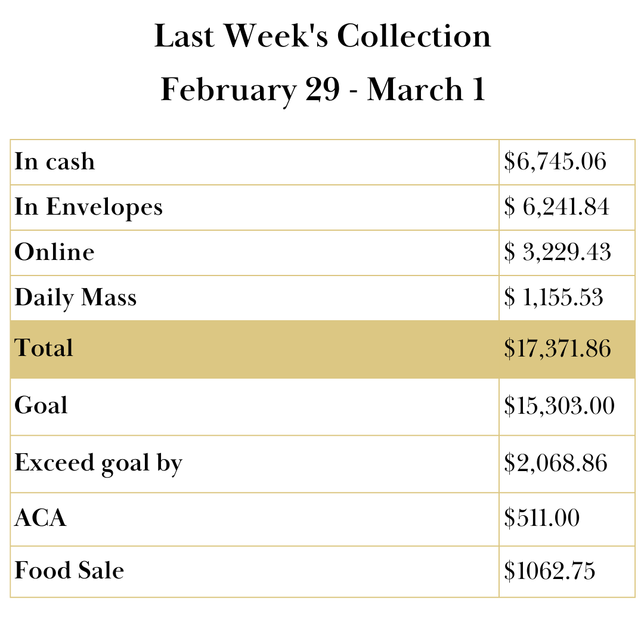Click the "ACA" row label
644x644 pixels.
coord(41,518)
